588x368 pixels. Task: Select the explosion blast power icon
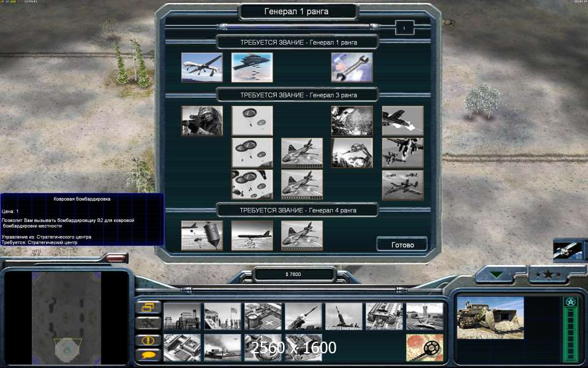pos(352,121)
